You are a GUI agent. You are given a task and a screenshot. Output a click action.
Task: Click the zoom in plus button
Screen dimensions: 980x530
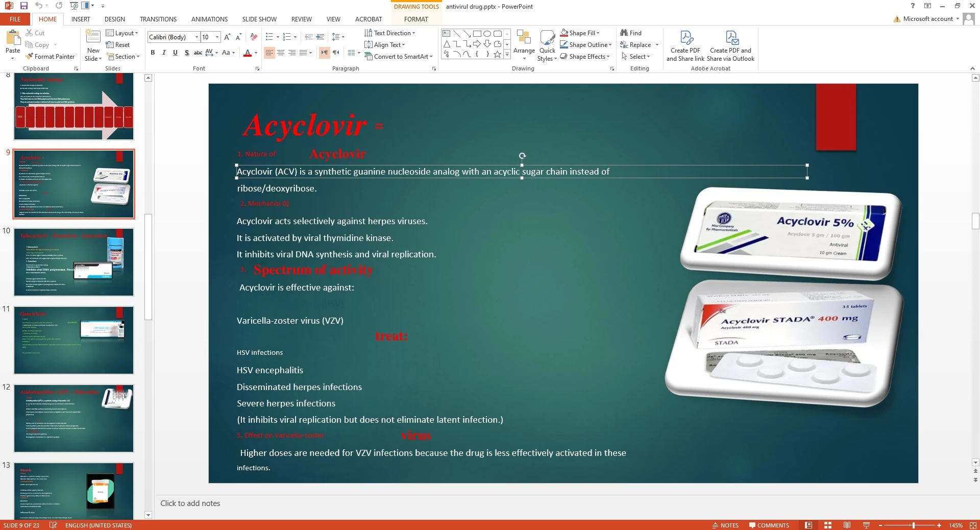click(939, 525)
